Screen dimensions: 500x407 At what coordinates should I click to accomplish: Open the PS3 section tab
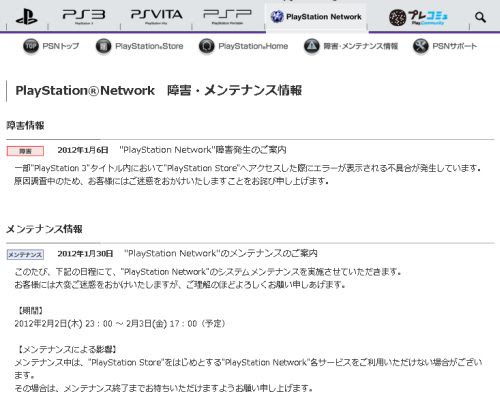[84, 17]
